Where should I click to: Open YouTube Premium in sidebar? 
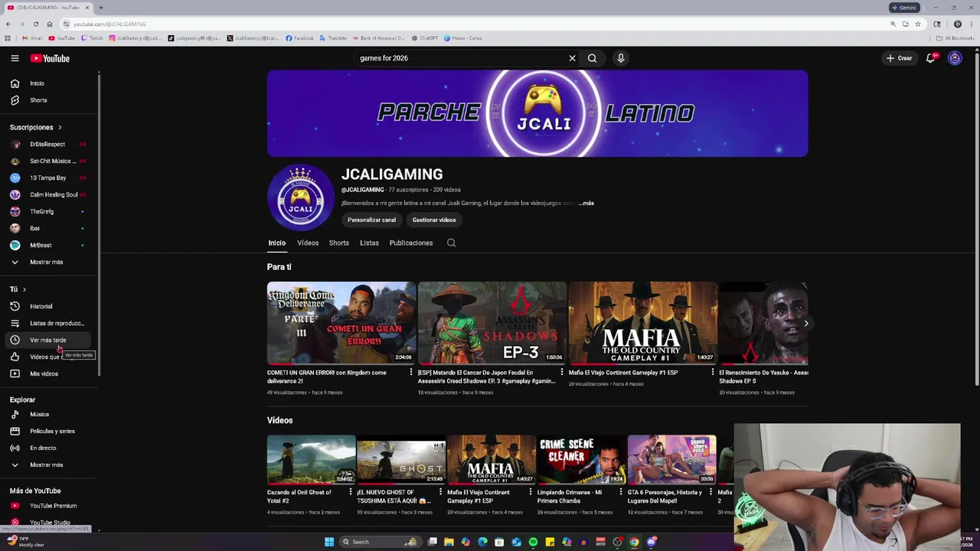pos(49,506)
